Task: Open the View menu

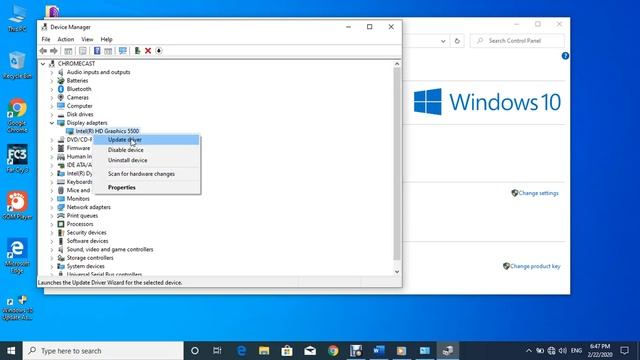Action: 87,39
